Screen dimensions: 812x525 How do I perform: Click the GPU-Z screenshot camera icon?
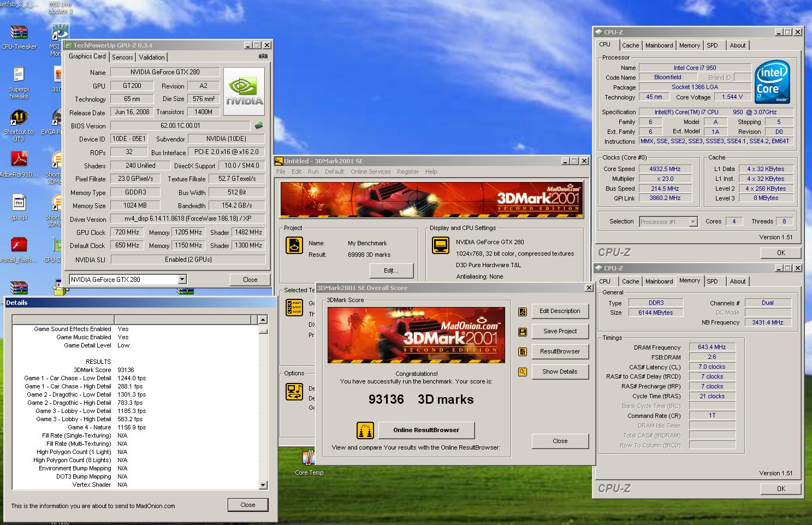tap(263, 56)
